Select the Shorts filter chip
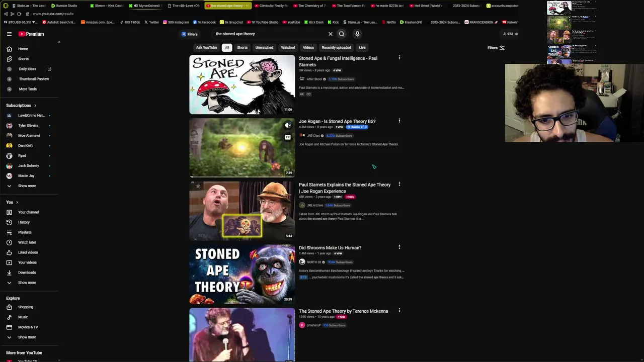The width and height of the screenshot is (644, 362). coord(242,48)
